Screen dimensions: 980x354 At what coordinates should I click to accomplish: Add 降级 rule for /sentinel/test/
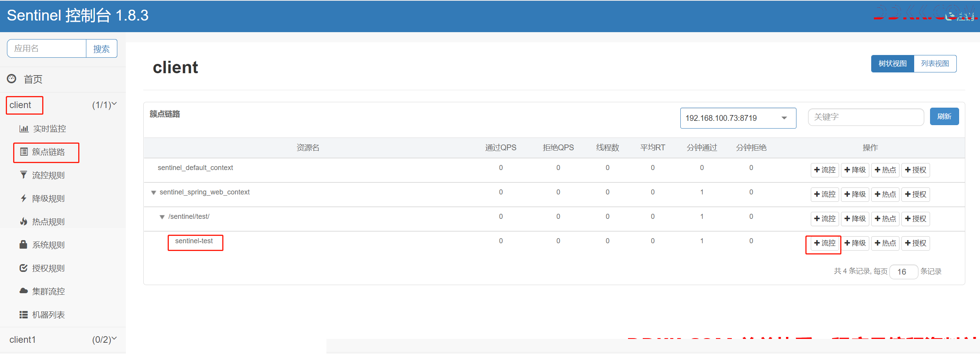pos(855,219)
